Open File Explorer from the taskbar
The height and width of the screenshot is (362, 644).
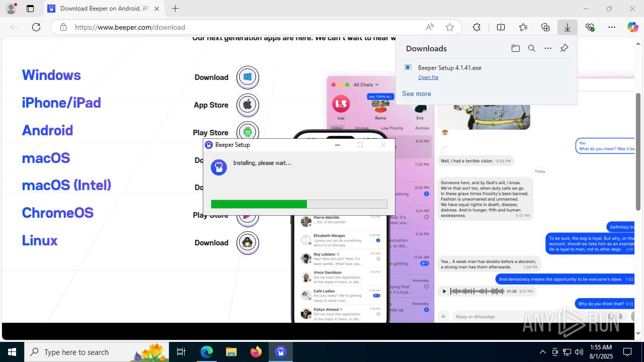[231, 352]
